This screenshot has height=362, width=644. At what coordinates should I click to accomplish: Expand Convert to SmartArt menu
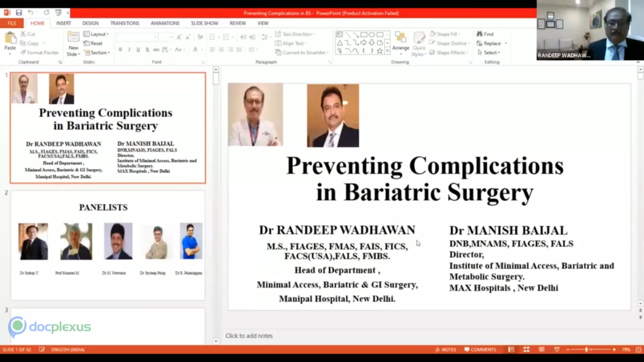pos(302,53)
